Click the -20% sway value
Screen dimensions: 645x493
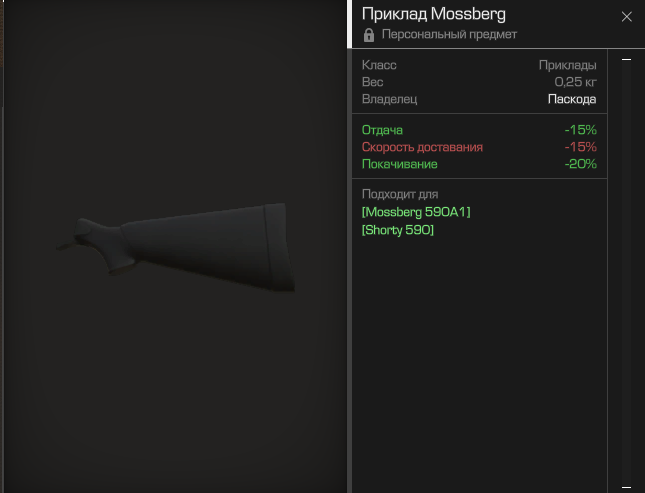(580, 164)
